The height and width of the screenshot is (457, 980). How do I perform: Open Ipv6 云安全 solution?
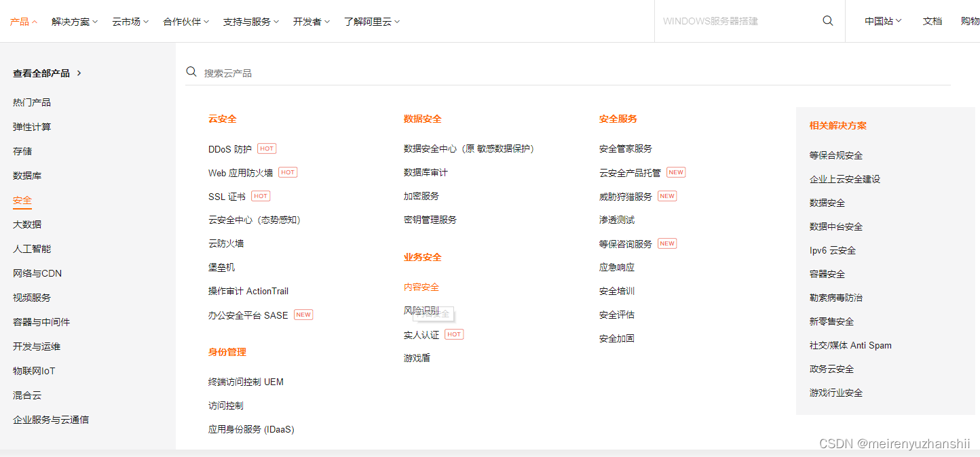[x=833, y=251]
